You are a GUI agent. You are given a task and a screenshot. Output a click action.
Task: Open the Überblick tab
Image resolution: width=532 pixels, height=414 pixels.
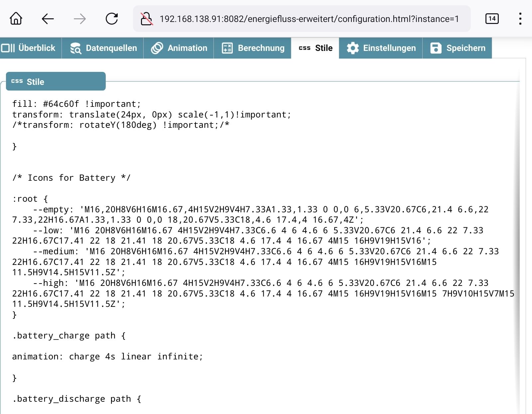(31, 48)
